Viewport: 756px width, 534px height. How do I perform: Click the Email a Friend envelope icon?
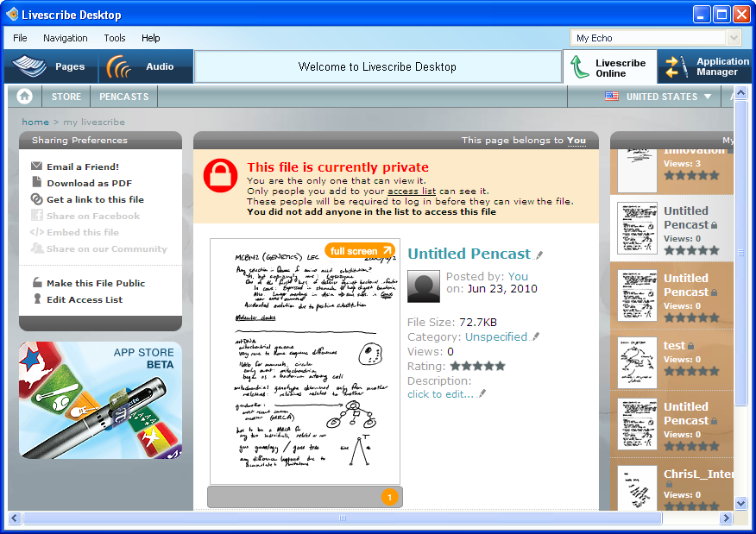(x=37, y=166)
